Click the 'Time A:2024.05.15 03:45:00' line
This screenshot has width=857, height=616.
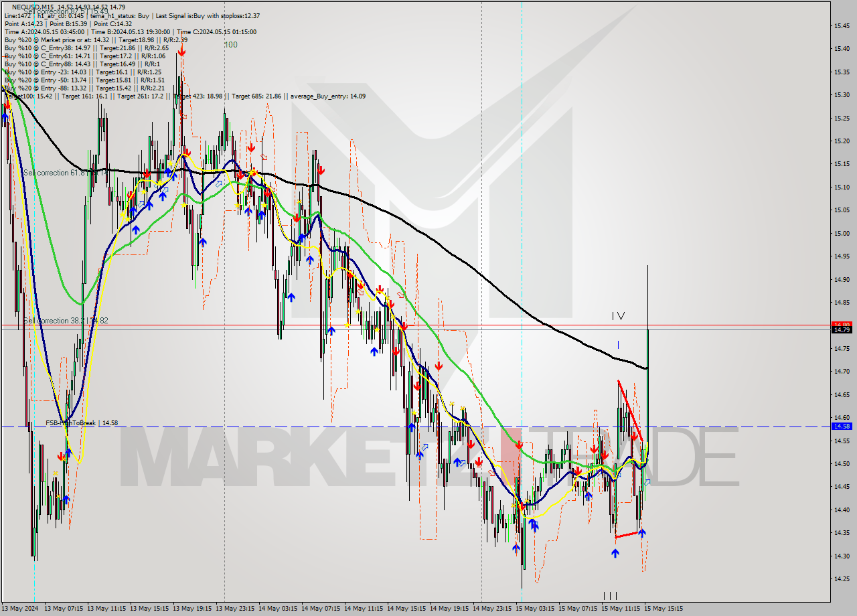[x=130, y=31]
